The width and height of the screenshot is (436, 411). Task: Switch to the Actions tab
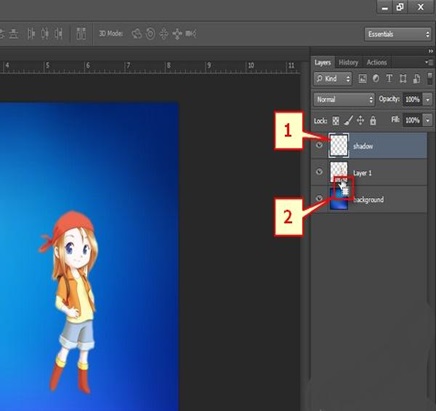377,63
